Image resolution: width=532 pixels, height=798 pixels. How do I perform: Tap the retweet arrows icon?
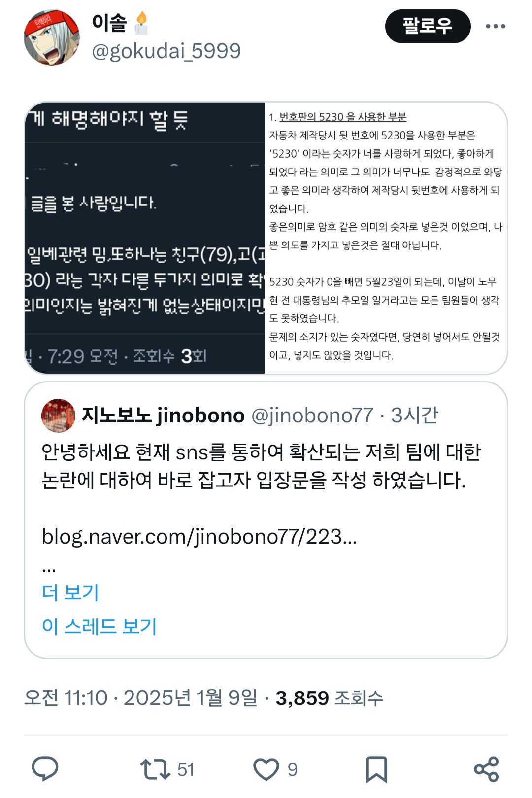pyautogui.click(x=155, y=769)
